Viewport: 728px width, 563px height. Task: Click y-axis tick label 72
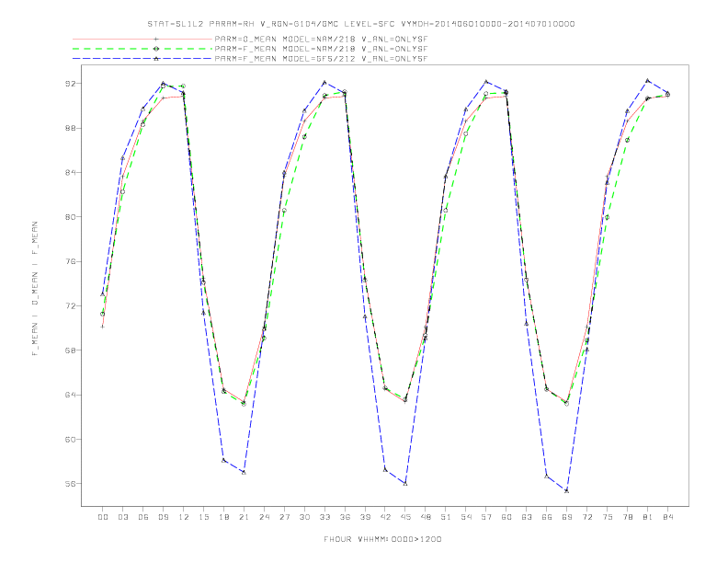click(70, 305)
